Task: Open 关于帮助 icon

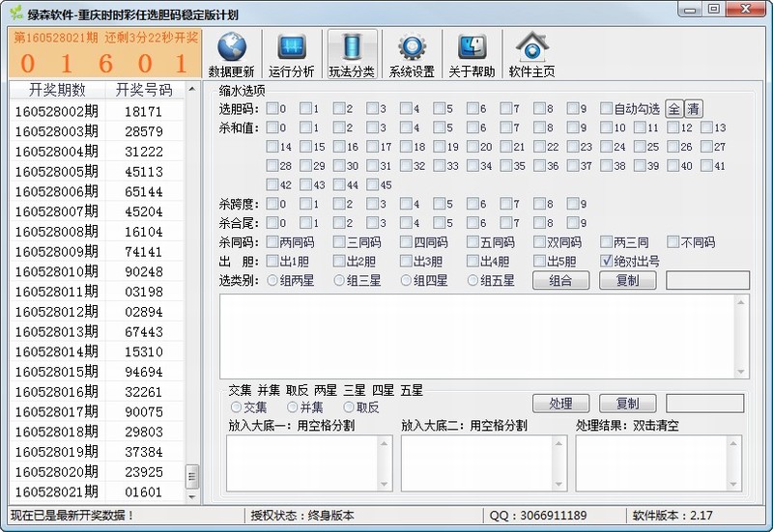Action: pyautogui.click(x=472, y=47)
